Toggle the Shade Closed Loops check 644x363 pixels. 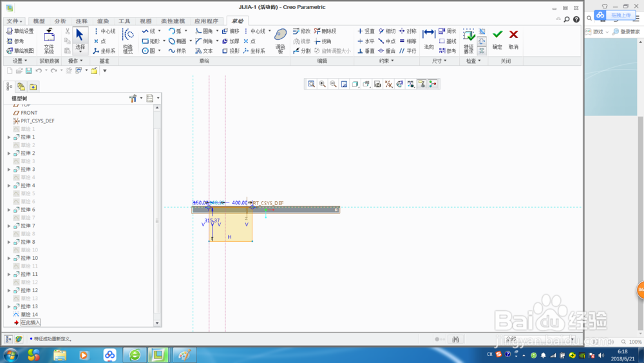(x=482, y=50)
